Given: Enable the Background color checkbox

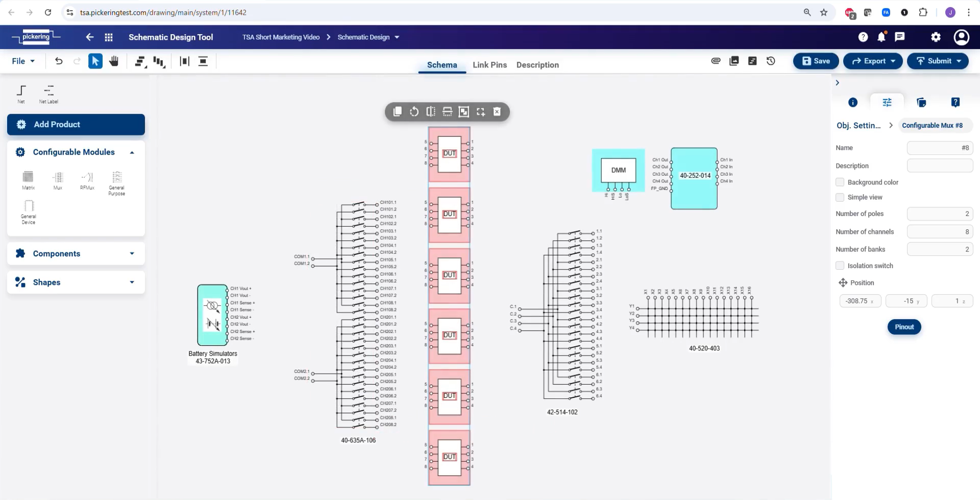Looking at the screenshot, I should coord(840,182).
